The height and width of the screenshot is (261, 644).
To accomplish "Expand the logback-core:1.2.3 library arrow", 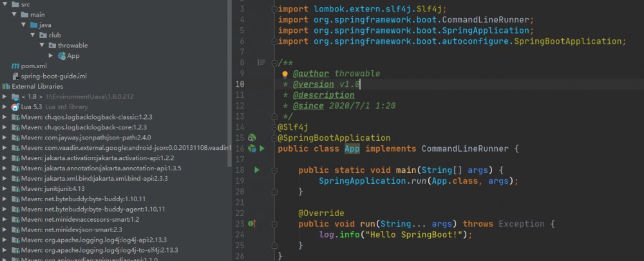I will [5, 127].
